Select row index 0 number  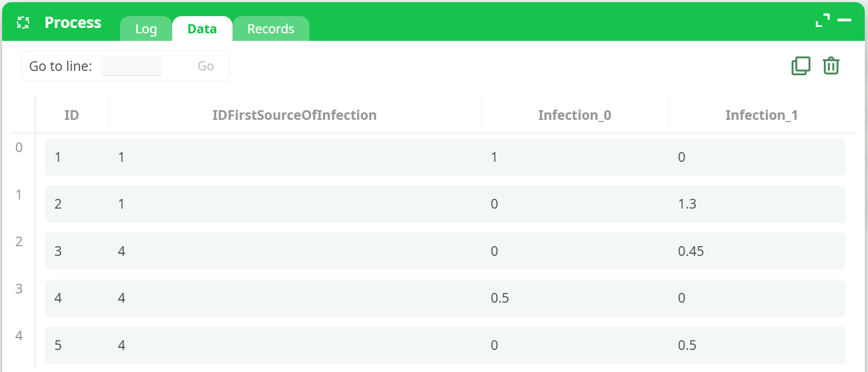tap(19, 147)
